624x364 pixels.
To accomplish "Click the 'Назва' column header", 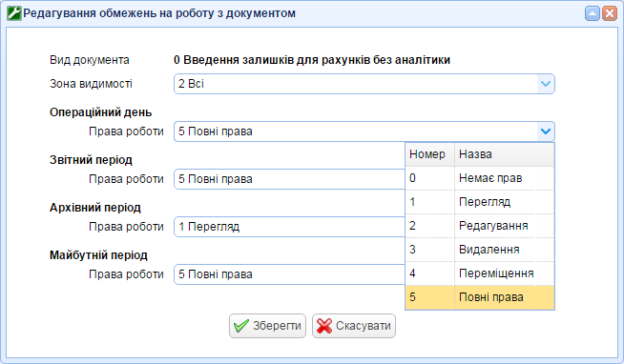I will click(505, 154).
